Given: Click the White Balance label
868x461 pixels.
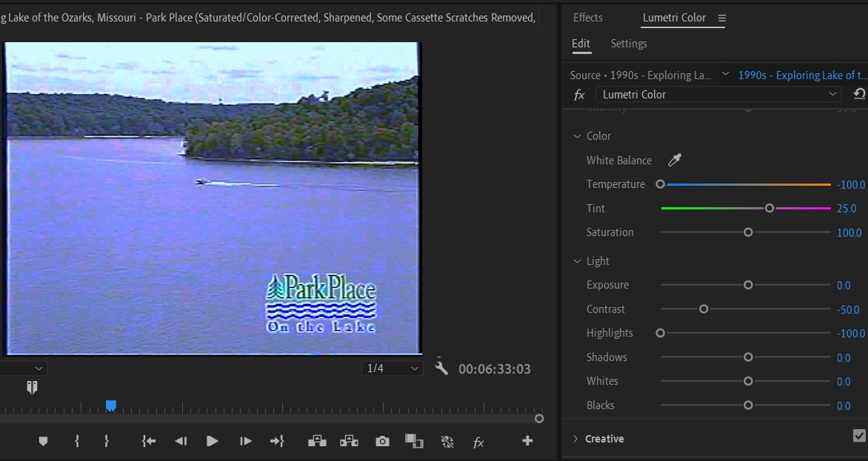Looking at the screenshot, I should point(619,161).
